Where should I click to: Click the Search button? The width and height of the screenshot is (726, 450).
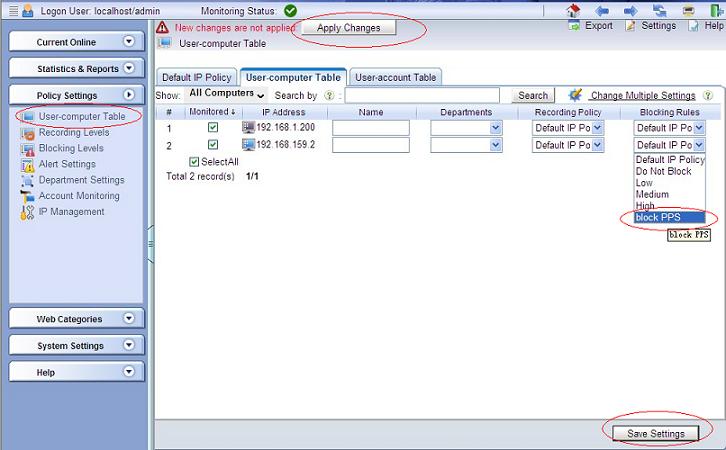point(533,95)
